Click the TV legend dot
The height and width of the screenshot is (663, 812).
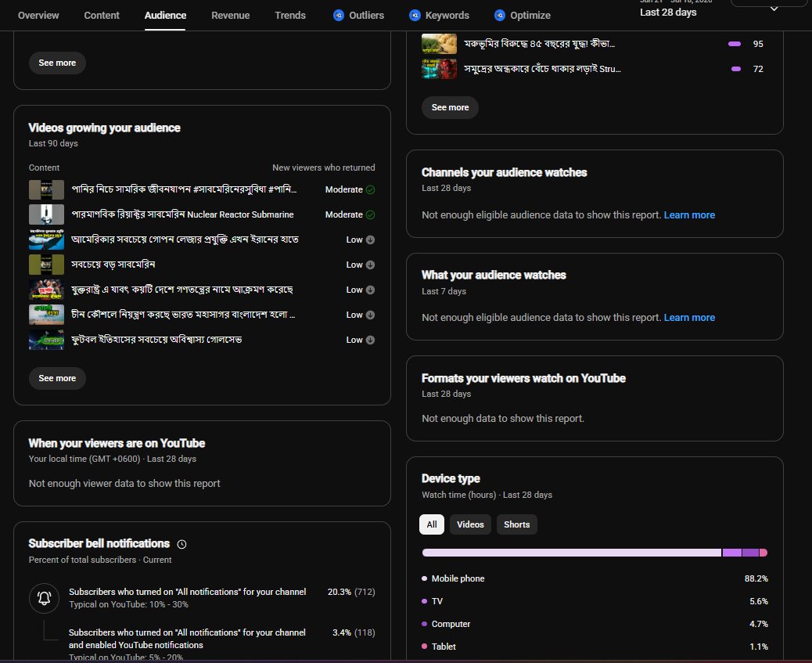[424, 601]
